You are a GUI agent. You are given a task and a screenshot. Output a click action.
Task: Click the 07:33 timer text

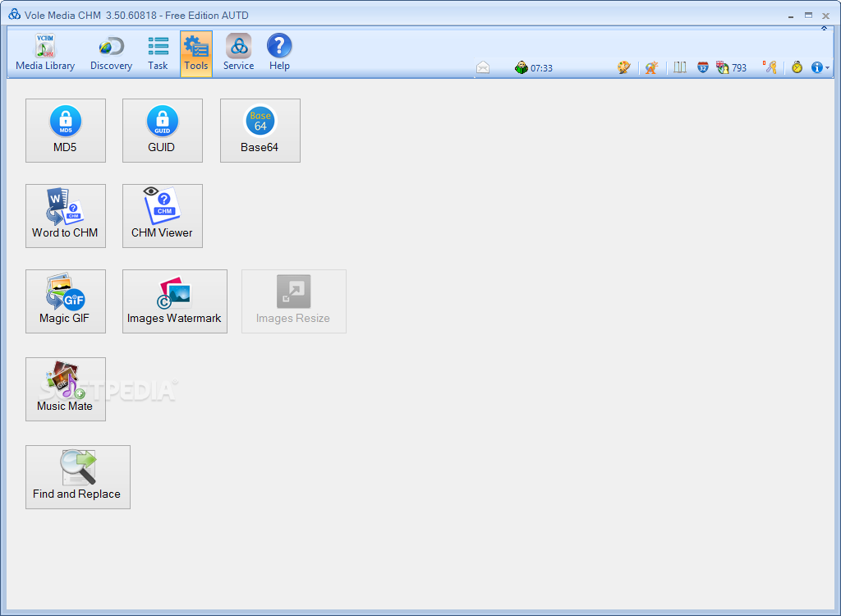pos(541,68)
